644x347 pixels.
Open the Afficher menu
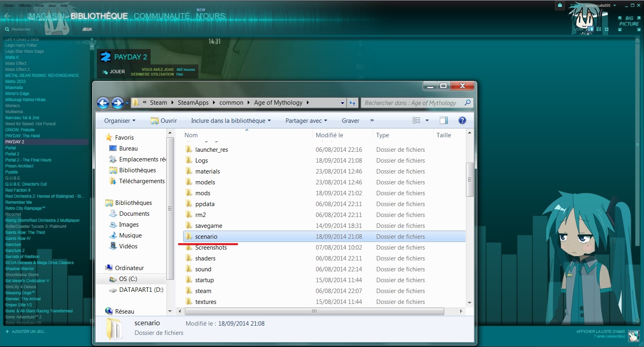pos(25,5)
